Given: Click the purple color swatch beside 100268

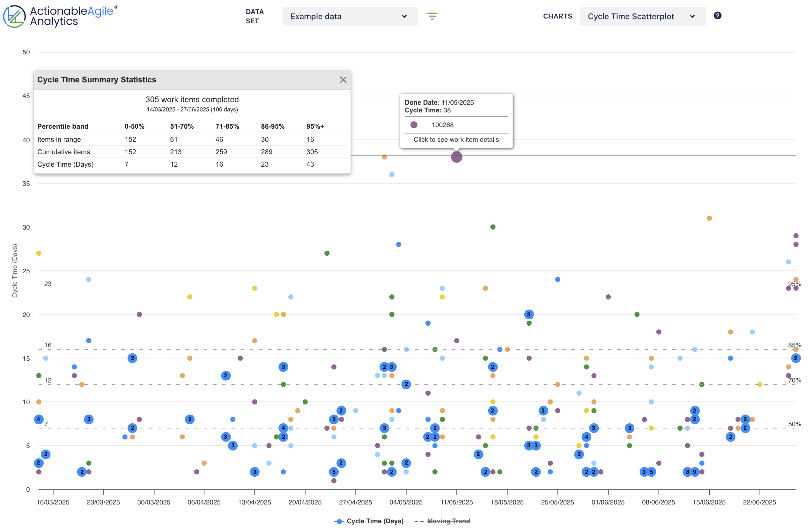Looking at the screenshot, I should pos(414,125).
